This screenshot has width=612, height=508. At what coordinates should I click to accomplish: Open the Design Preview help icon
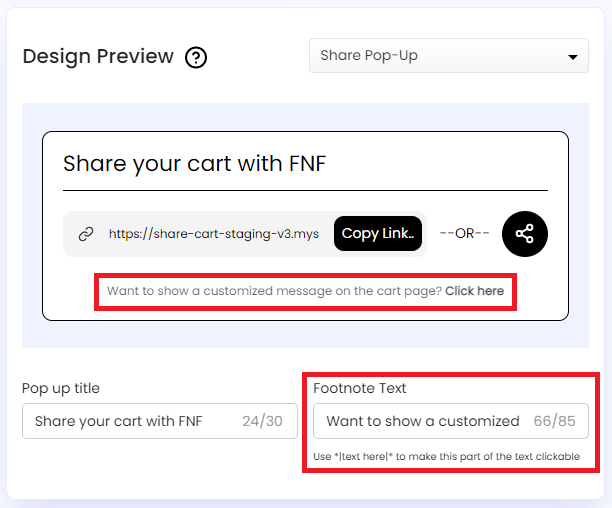(196, 57)
